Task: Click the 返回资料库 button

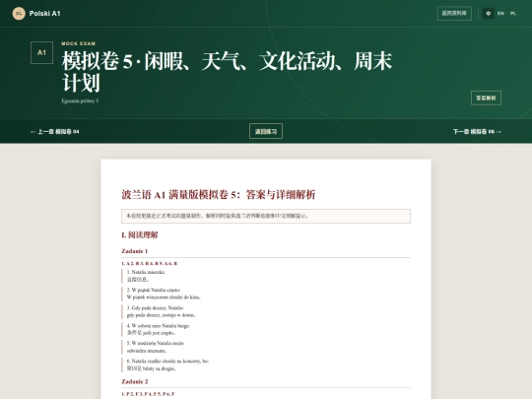Action: pos(454,13)
